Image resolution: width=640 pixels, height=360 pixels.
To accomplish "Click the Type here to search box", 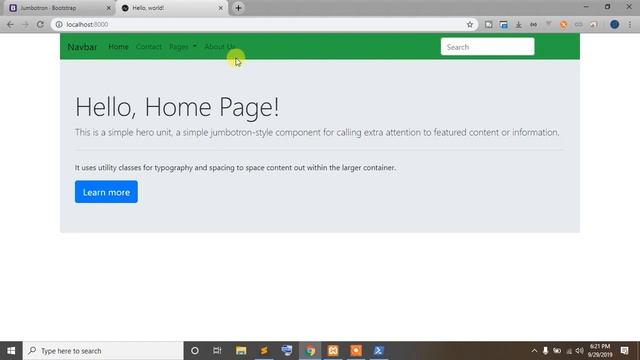I will click(103, 351).
